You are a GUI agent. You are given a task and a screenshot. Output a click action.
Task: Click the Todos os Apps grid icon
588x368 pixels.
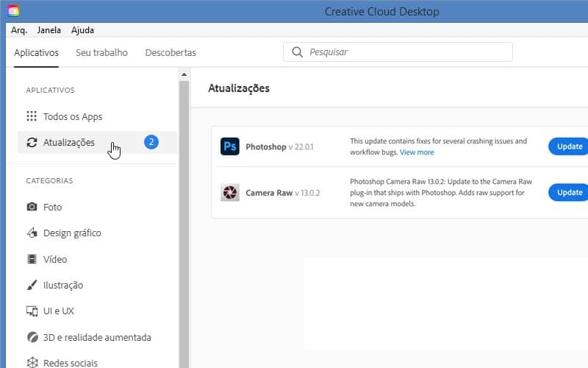coord(32,116)
